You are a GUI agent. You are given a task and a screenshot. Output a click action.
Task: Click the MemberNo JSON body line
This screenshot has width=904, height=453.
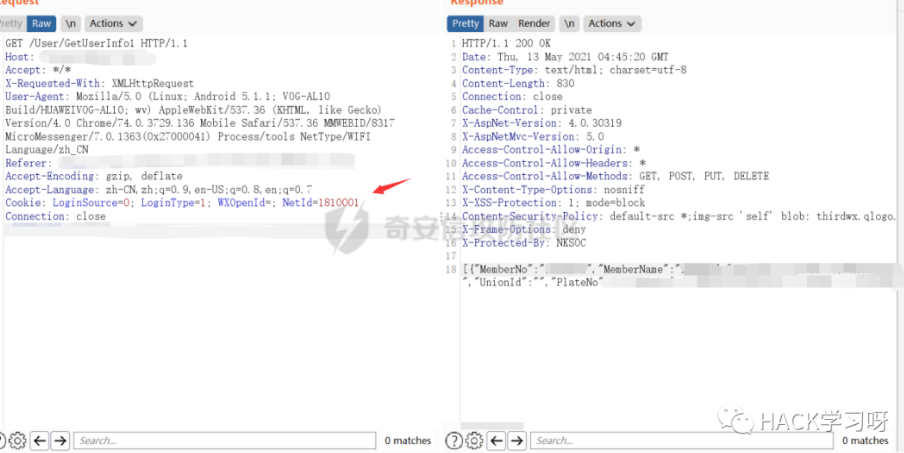click(x=680, y=269)
